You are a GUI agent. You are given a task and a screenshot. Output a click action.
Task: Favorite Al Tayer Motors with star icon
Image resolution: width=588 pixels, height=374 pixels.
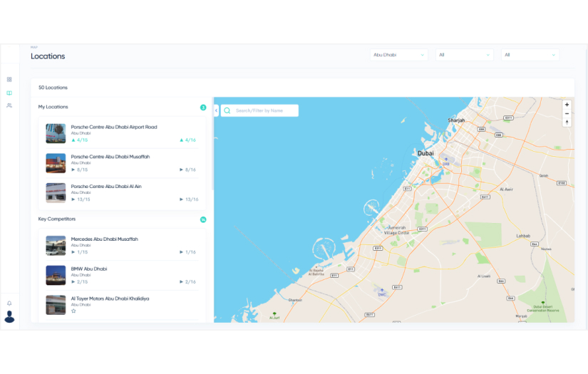pyautogui.click(x=73, y=311)
